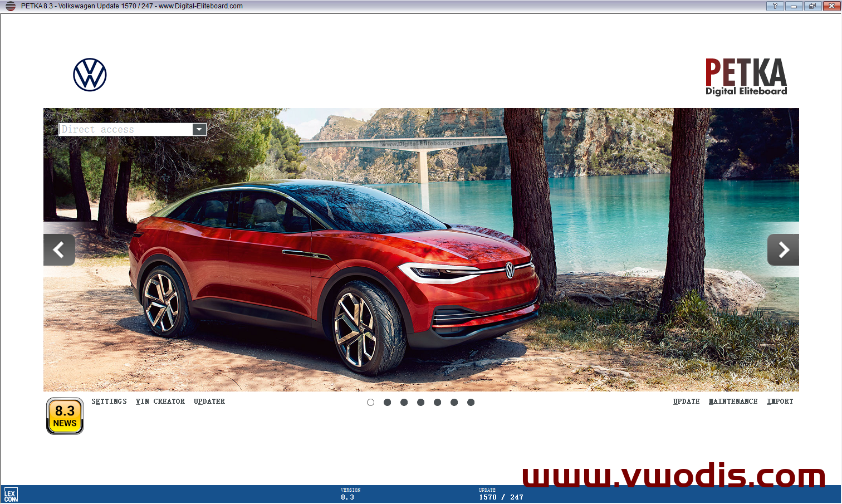Image resolution: width=842 pixels, height=504 pixels.
Task: Click the Volkswagen logo icon
Action: click(90, 75)
